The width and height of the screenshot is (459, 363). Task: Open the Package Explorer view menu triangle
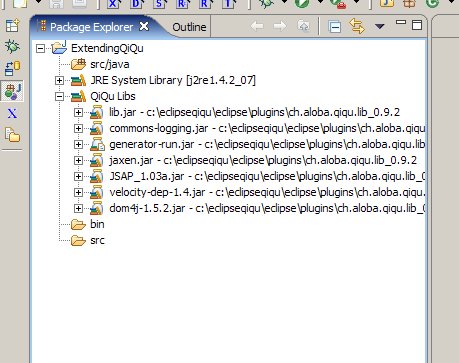click(x=380, y=26)
